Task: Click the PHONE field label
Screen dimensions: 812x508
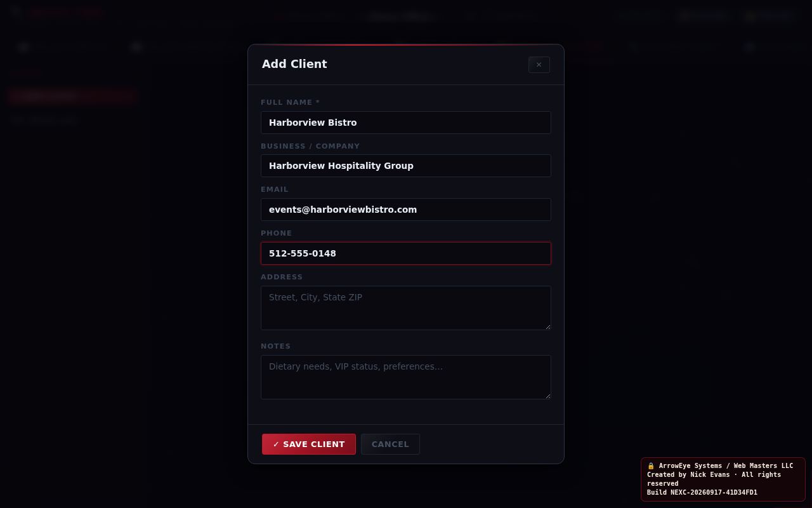Action: click(x=277, y=233)
